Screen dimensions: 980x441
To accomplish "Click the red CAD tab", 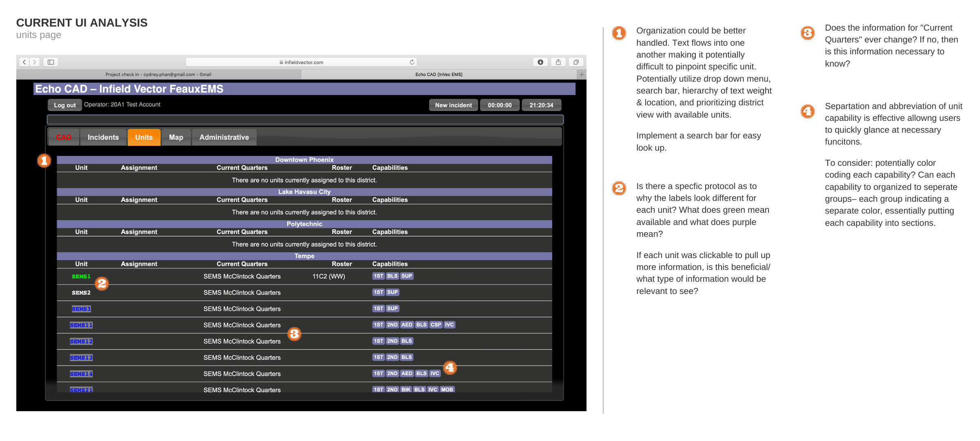I will pyautogui.click(x=64, y=137).
